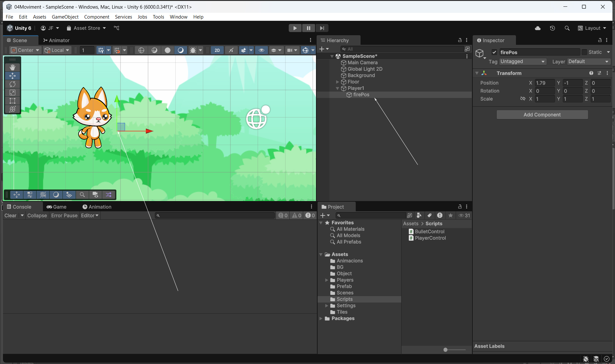This screenshot has height=364, width=615.
Task: Select the Rotate tool in Scene toolbar
Action: (x=12, y=84)
